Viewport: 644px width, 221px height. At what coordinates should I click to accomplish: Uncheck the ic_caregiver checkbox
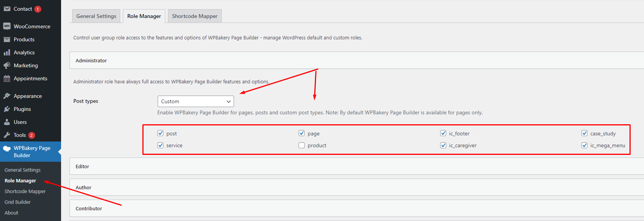point(443,145)
